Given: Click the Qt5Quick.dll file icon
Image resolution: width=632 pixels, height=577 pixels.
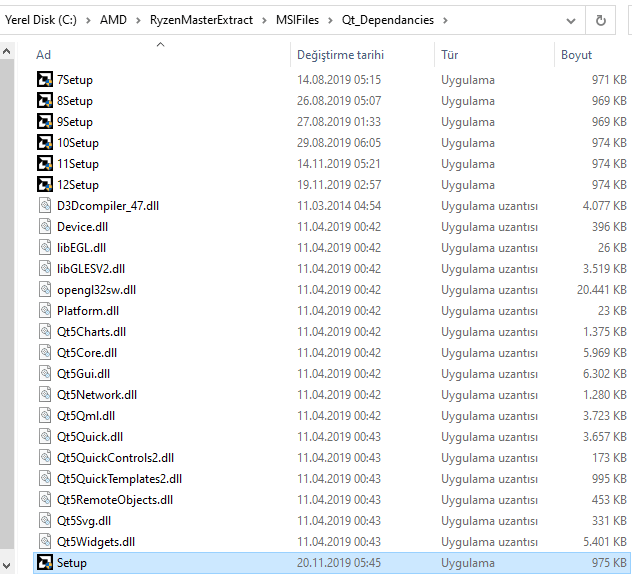Looking at the screenshot, I should [45, 436].
